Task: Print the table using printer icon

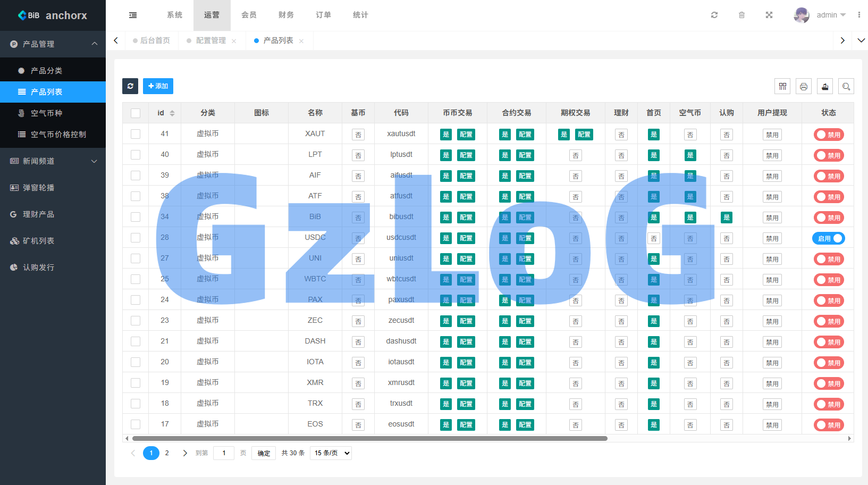Action: coord(804,86)
